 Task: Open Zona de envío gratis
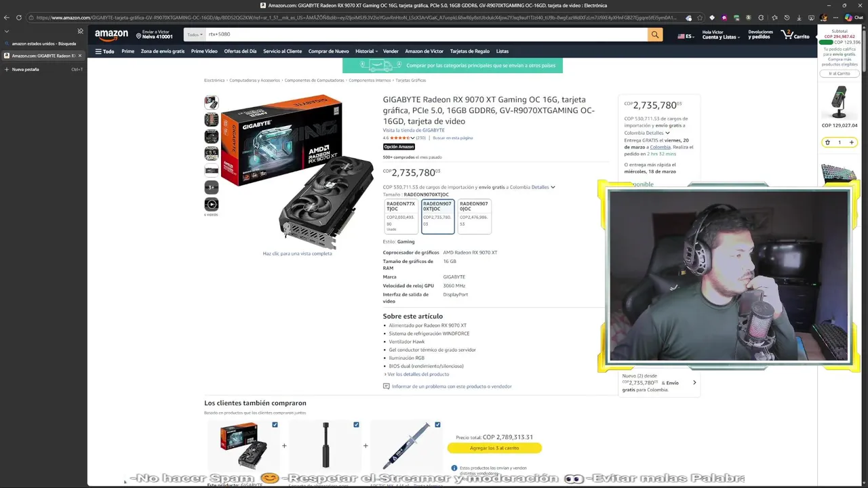click(163, 52)
